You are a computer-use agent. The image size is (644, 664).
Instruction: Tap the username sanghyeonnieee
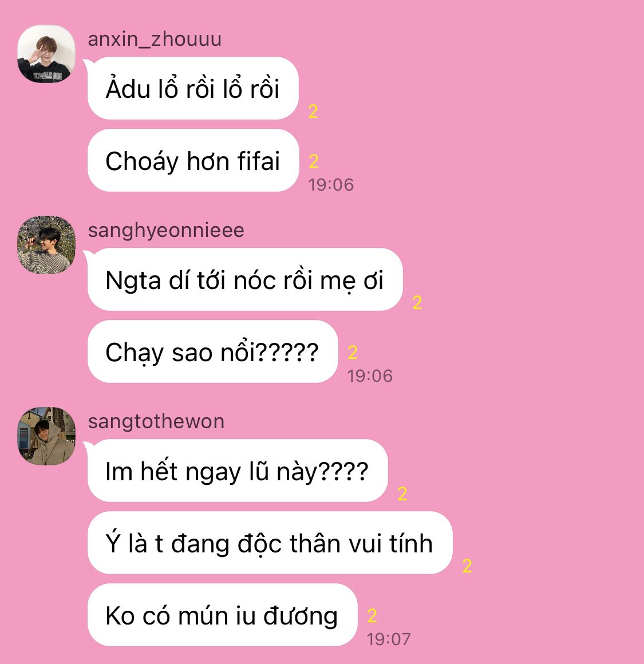click(166, 230)
